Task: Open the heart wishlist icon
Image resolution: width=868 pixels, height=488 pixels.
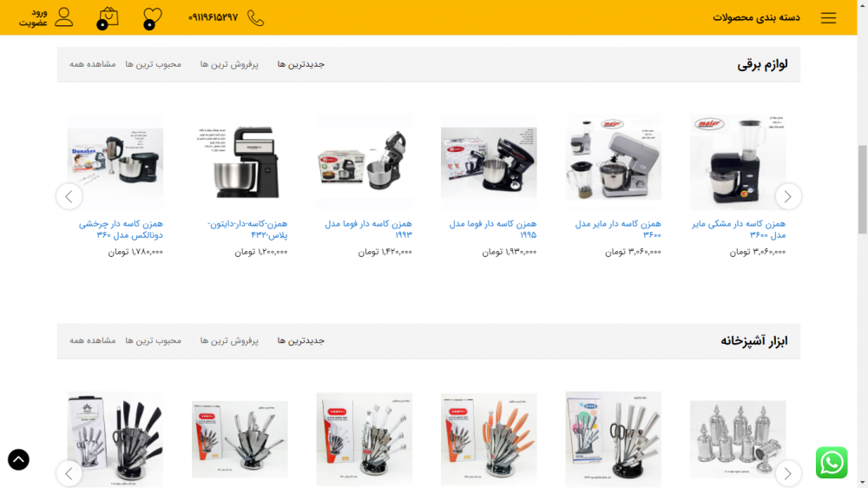Action: (x=152, y=17)
